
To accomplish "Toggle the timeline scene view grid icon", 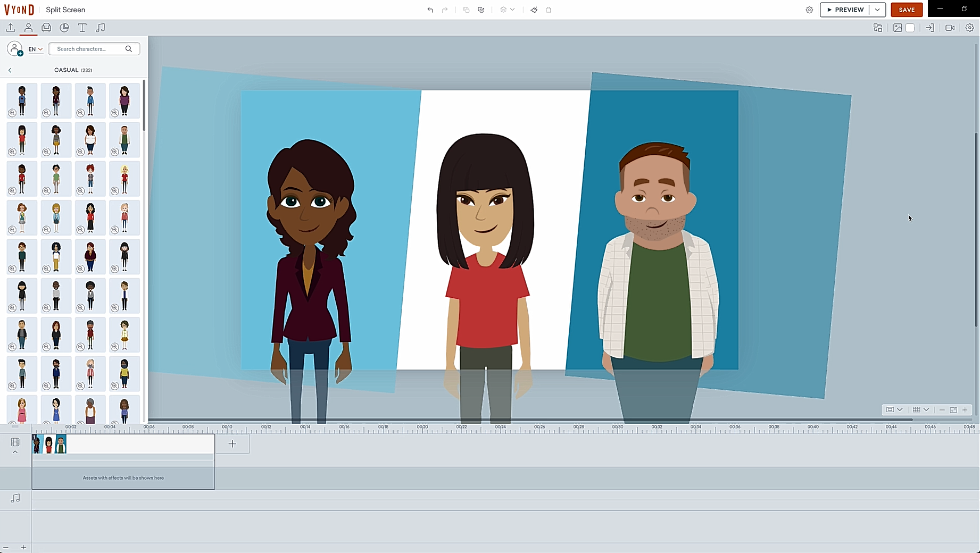I will pos(15,442).
